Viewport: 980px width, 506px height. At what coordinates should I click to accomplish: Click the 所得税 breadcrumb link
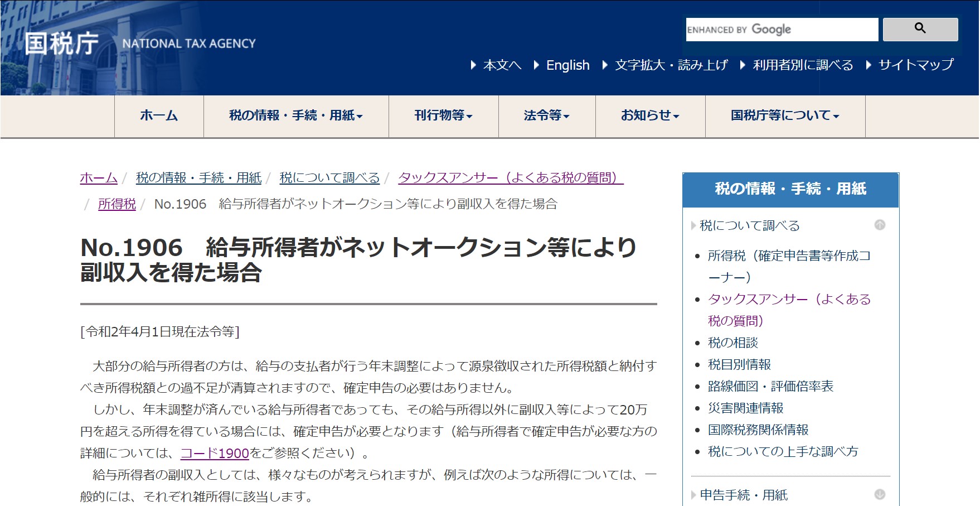click(117, 204)
